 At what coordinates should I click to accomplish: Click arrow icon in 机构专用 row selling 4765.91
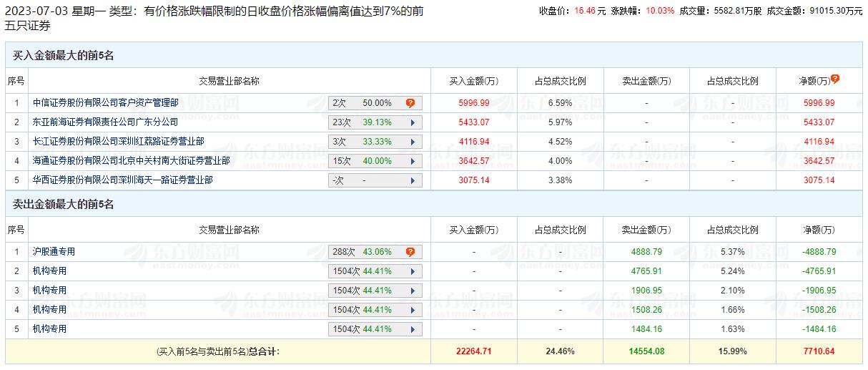coord(413,271)
